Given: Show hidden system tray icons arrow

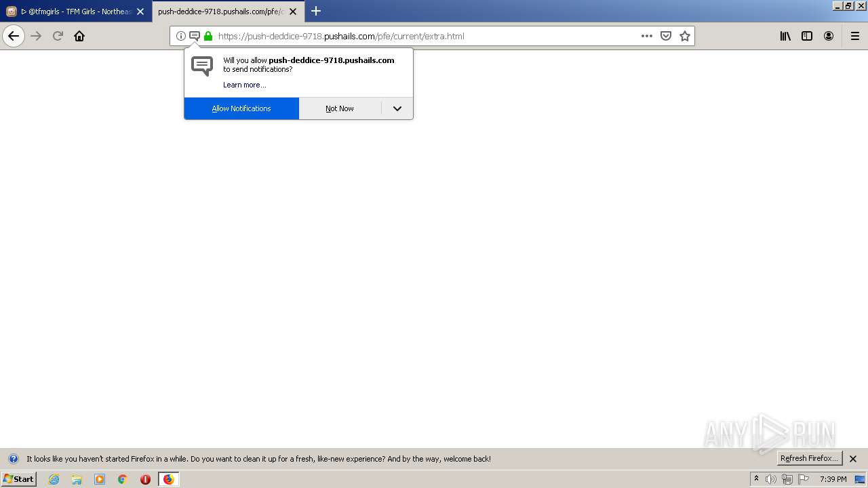Looking at the screenshot, I should tap(756, 479).
